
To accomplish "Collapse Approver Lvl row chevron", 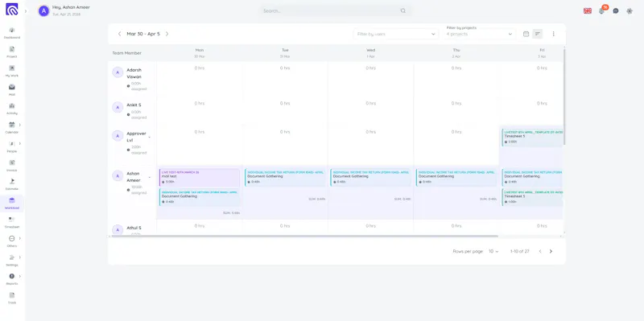I will coord(150,137).
